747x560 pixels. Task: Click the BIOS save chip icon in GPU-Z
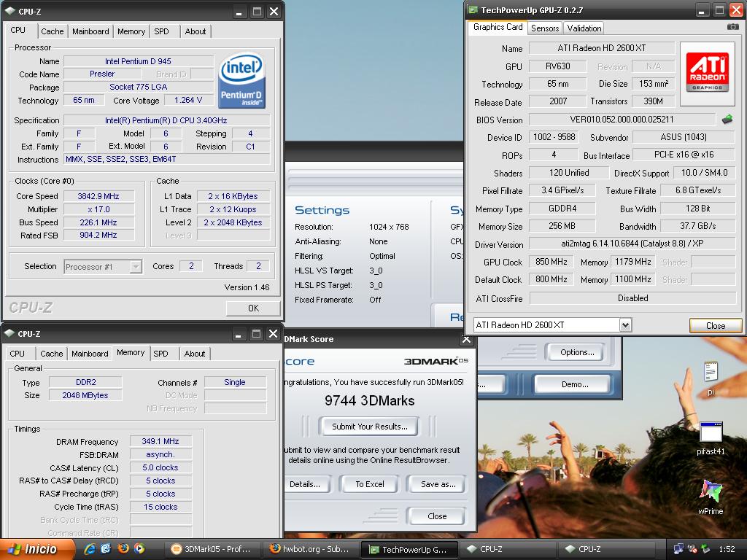point(727,119)
